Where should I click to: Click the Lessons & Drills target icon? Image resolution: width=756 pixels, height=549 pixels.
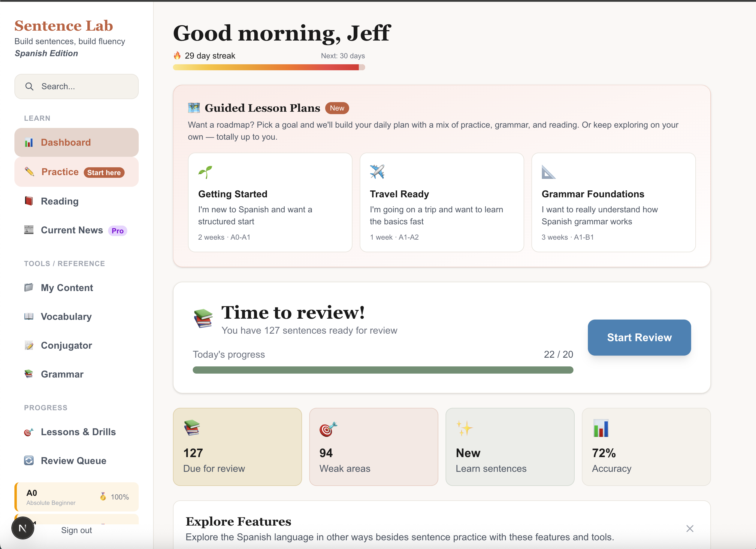pyautogui.click(x=29, y=432)
